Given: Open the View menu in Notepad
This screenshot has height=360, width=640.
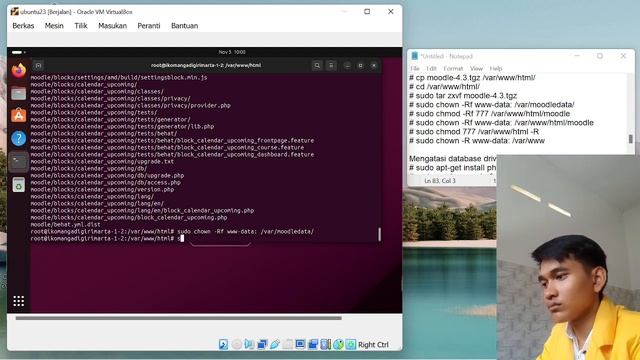Looking at the screenshot, I should point(476,69).
